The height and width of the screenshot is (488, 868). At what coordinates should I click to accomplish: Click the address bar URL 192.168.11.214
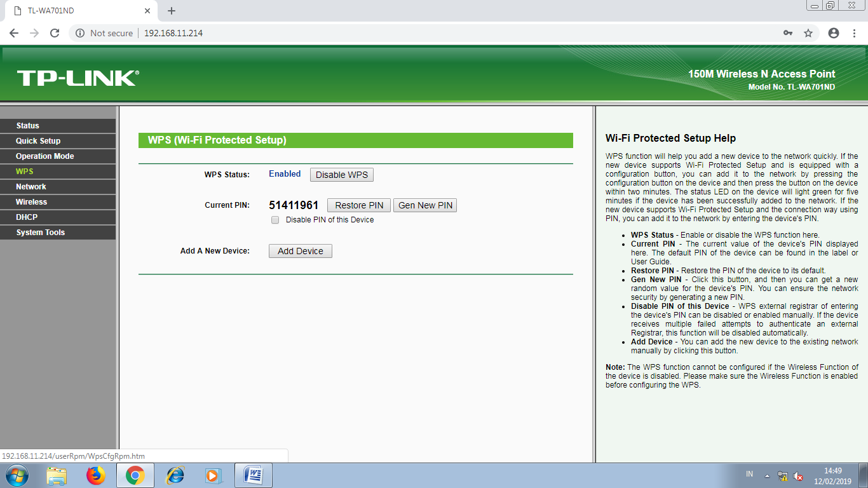pyautogui.click(x=173, y=33)
